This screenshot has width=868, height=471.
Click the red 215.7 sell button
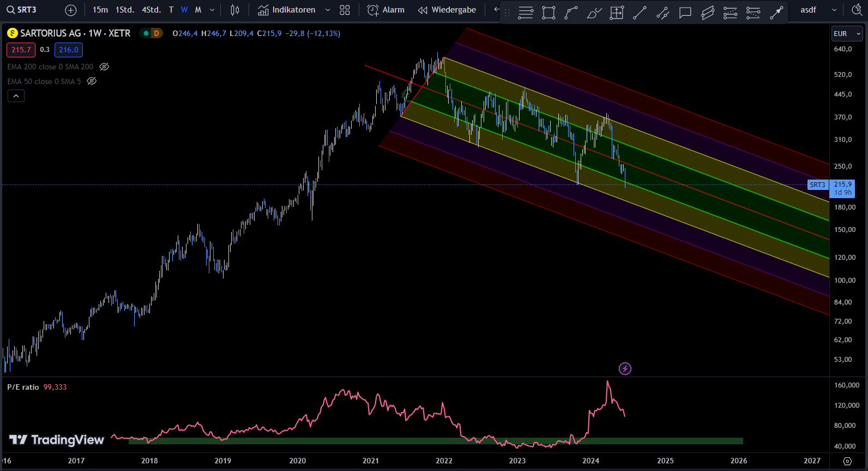pos(21,50)
